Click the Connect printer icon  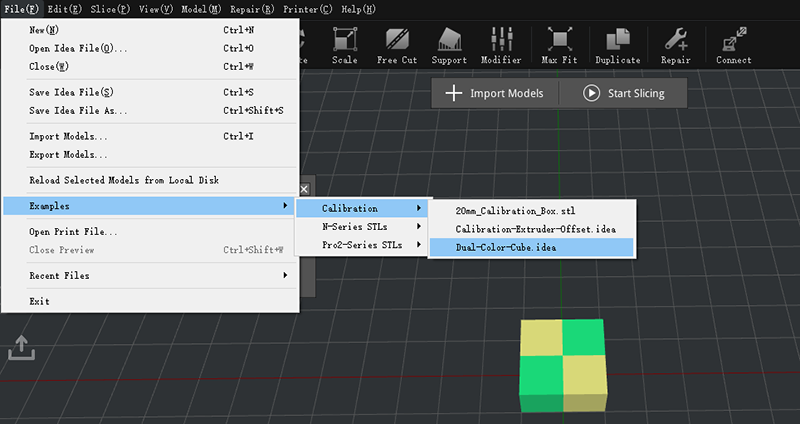[733, 45]
